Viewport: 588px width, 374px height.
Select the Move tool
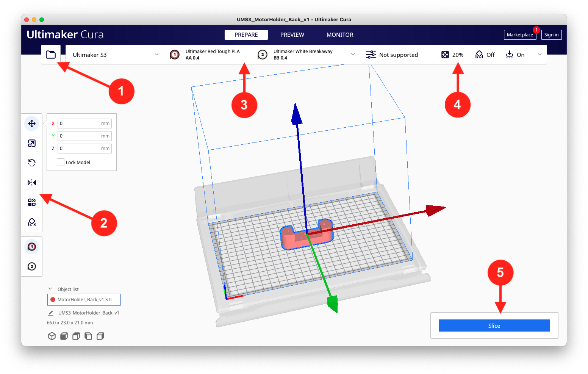[x=32, y=124]
